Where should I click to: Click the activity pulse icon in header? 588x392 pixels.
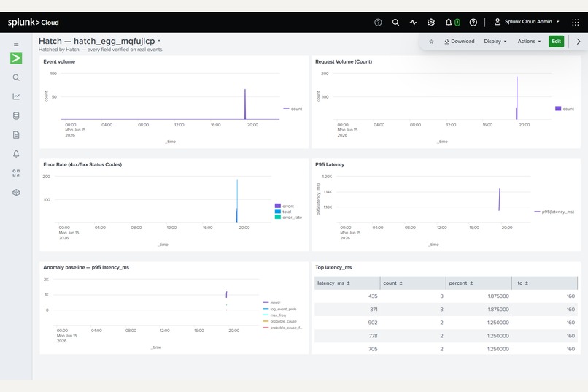pos(413,23)
